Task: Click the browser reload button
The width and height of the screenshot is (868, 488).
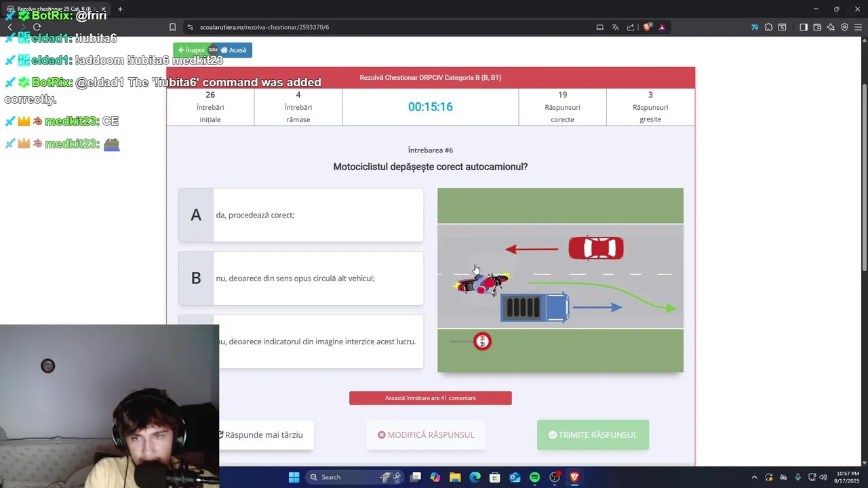Action: click(37, 27)
